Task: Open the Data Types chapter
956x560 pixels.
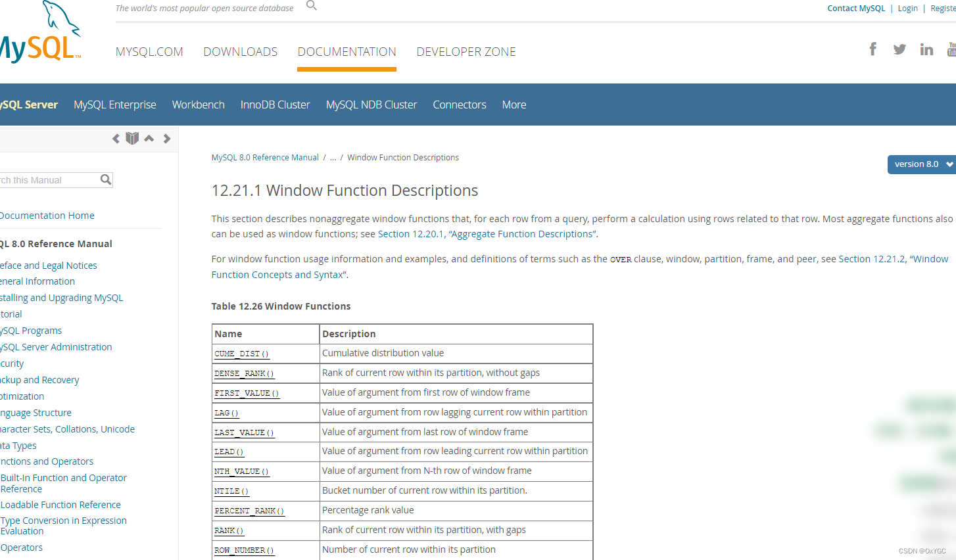Action: pyautogui.click(x=18, y=446)
